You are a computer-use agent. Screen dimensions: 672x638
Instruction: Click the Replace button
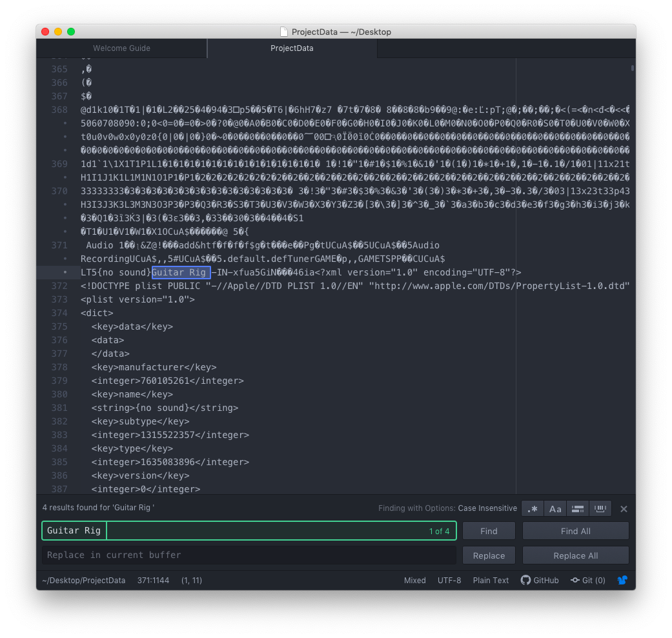click(489, 555)
